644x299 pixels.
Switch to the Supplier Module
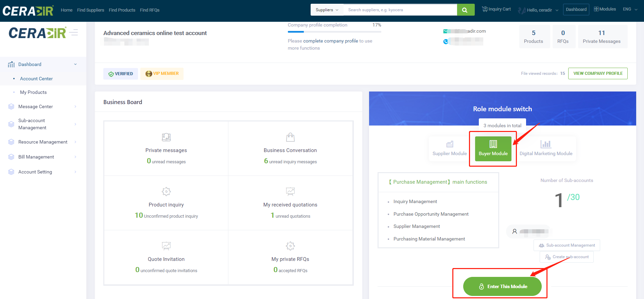[449, 149]
